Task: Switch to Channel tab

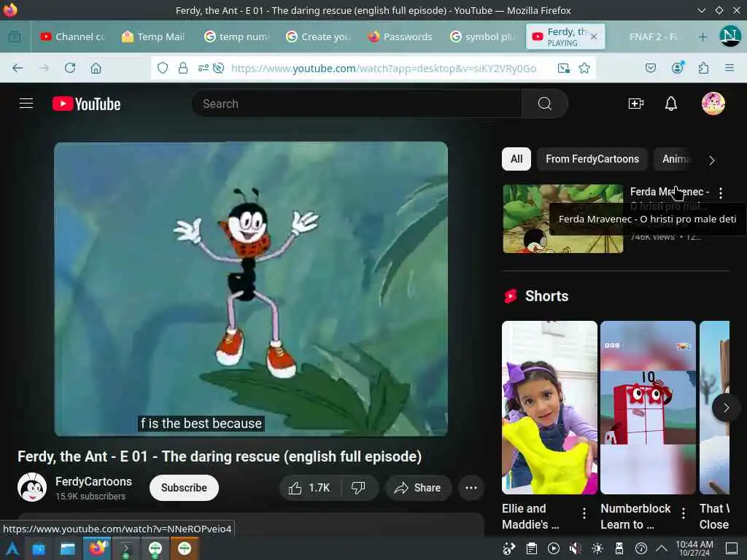Action: click(x=74, y=36)
